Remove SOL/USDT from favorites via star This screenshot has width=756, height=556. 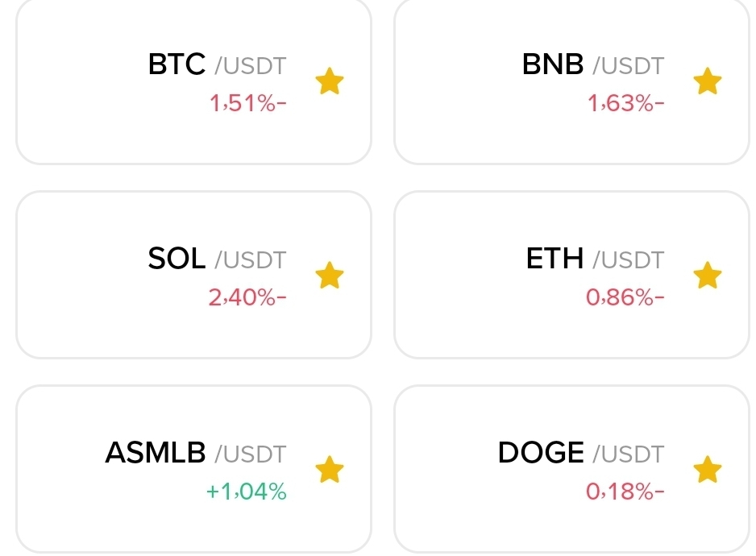[330, 276]
